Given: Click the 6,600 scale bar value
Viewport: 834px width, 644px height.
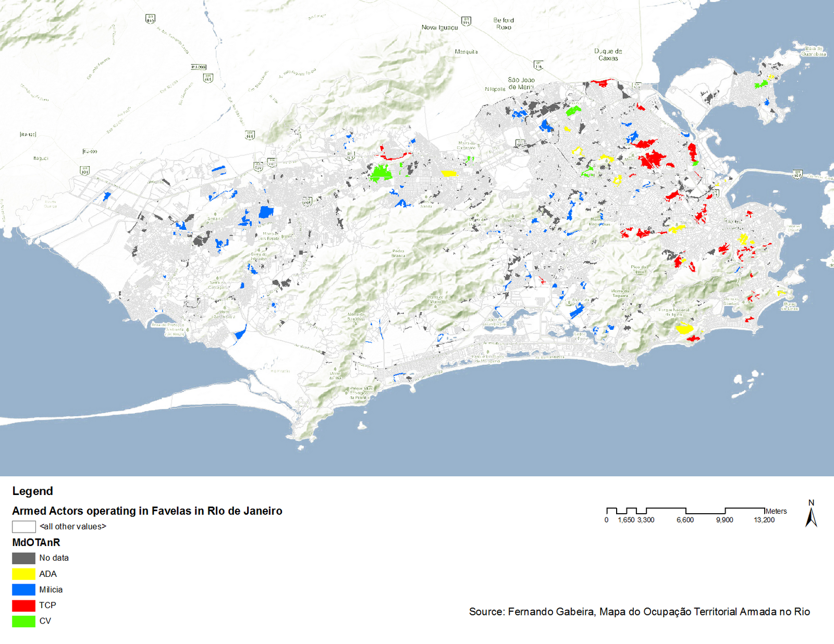Looking at the screenshot, I should pyautogui.click(x=685, y=520).
